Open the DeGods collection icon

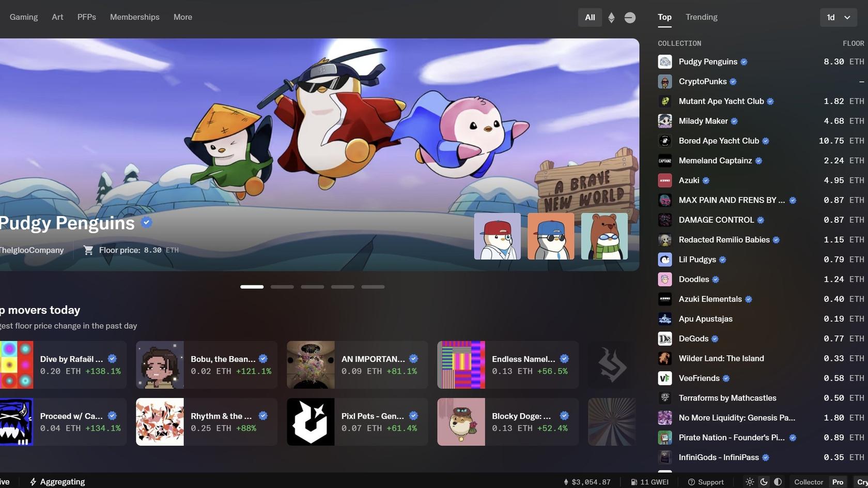[665, 339]
